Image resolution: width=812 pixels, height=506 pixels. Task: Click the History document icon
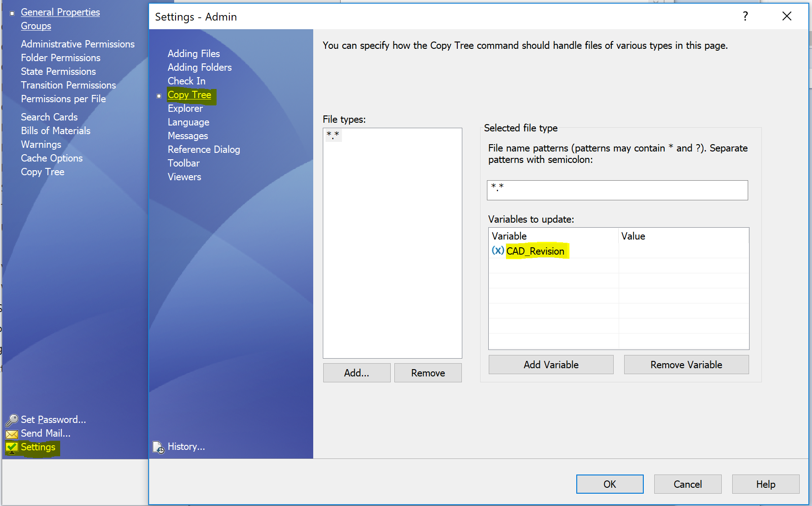pos(158,447)
